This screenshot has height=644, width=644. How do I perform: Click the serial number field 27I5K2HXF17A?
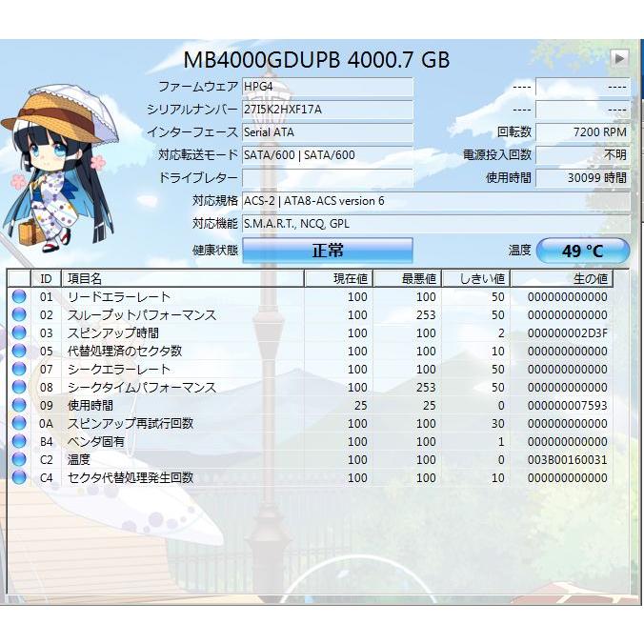(328, 110)
